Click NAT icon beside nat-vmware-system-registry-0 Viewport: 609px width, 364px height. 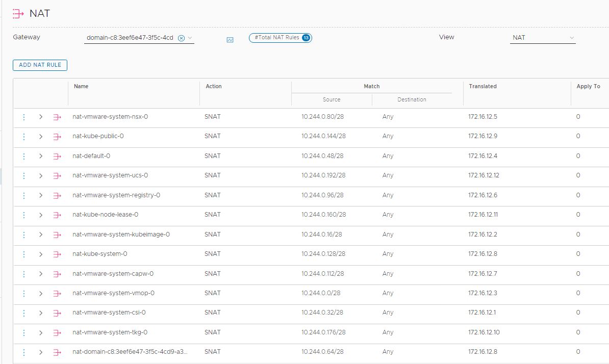57,195
